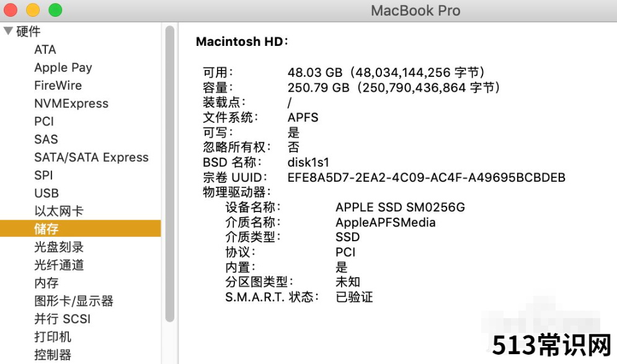Click the 物理驱动器 label
617x364 pixels.
pos(237,192)
